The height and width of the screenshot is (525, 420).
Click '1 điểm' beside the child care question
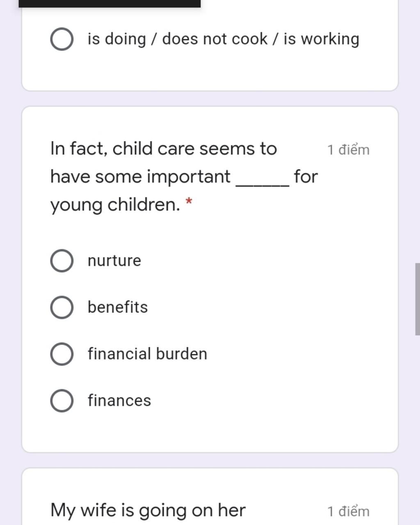point(348,150)
